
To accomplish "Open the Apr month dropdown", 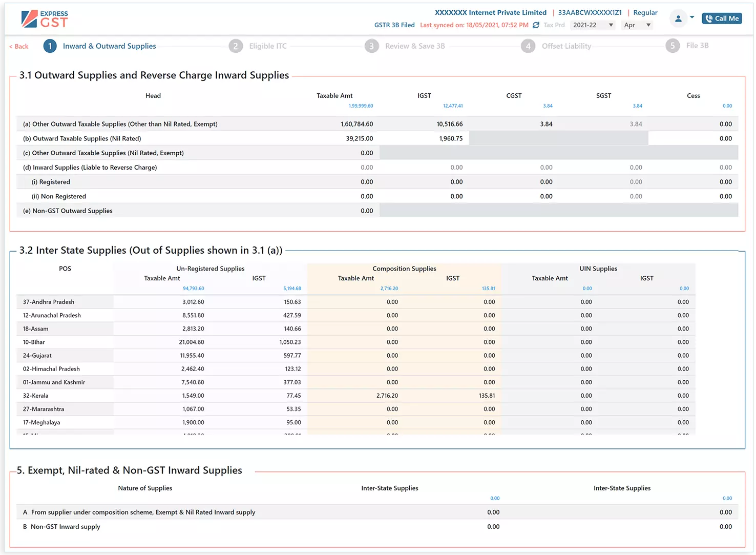I will tap(637, 25).
